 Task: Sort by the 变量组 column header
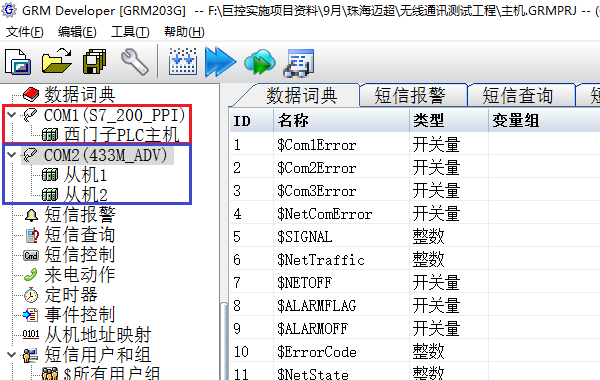pyautogui.click(x=544, y=121)
